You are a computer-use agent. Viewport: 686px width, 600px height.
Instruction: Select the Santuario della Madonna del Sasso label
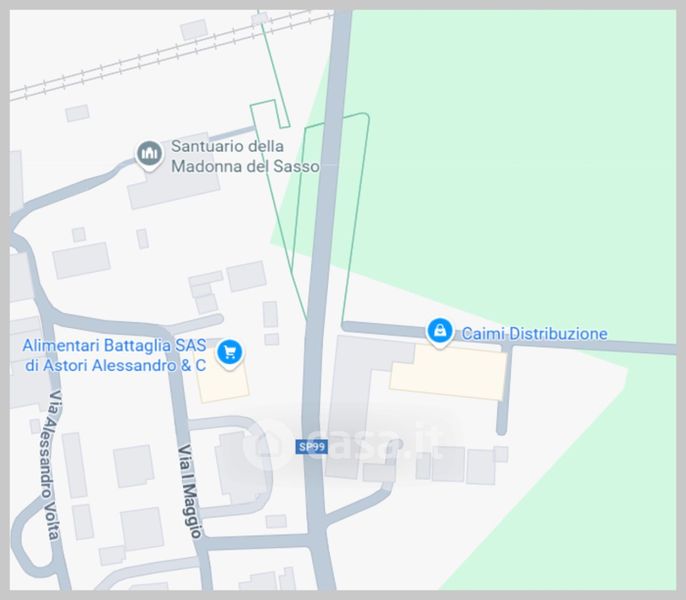coord(245,156)
